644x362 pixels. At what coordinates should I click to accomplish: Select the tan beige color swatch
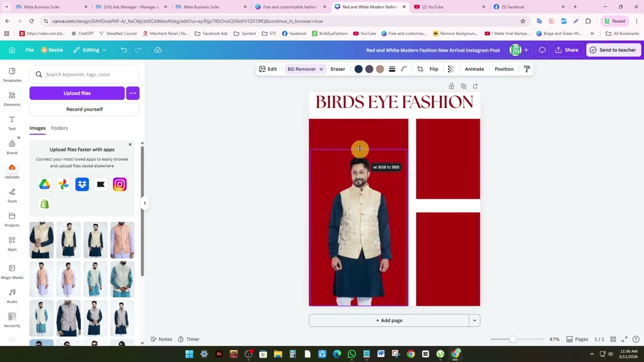point(380,69)
